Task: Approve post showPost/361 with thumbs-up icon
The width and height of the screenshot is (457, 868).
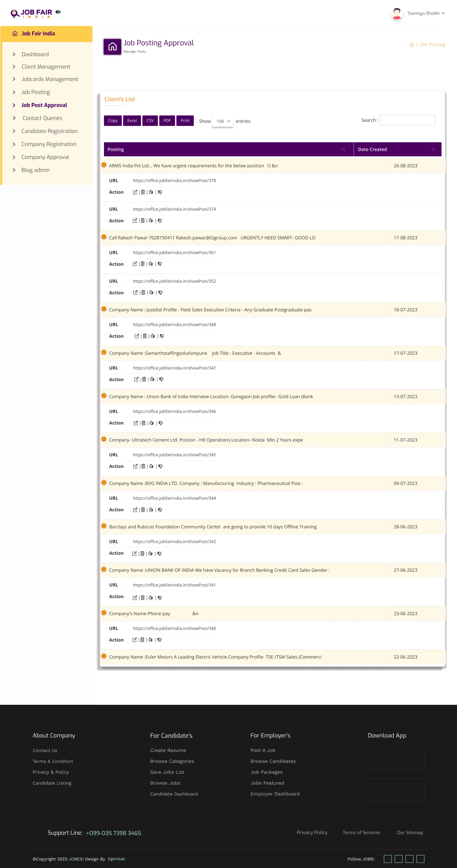Action: [151, 264]
